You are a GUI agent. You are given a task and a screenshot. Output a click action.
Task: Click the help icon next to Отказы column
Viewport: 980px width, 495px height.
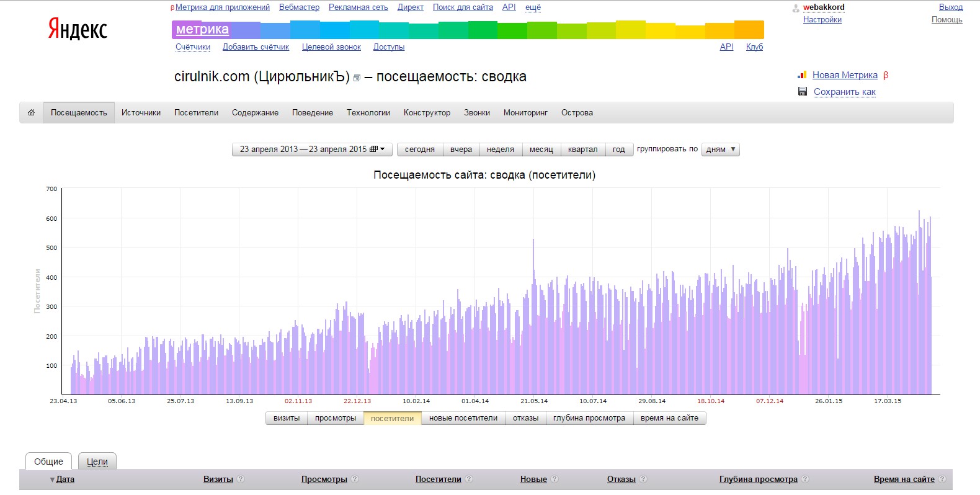click(x=643, y=479)
